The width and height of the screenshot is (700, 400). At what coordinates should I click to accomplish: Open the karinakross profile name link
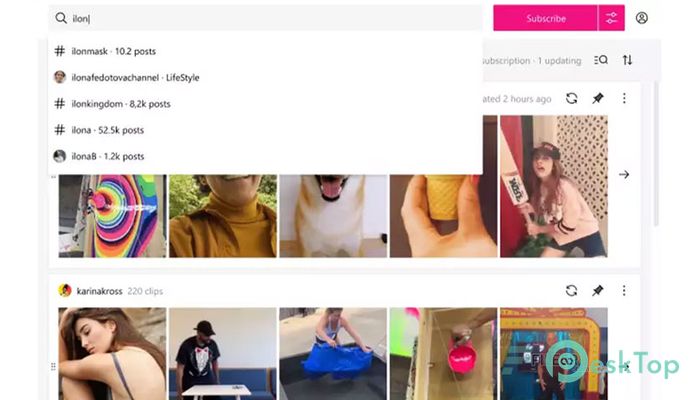coord(99,291)
